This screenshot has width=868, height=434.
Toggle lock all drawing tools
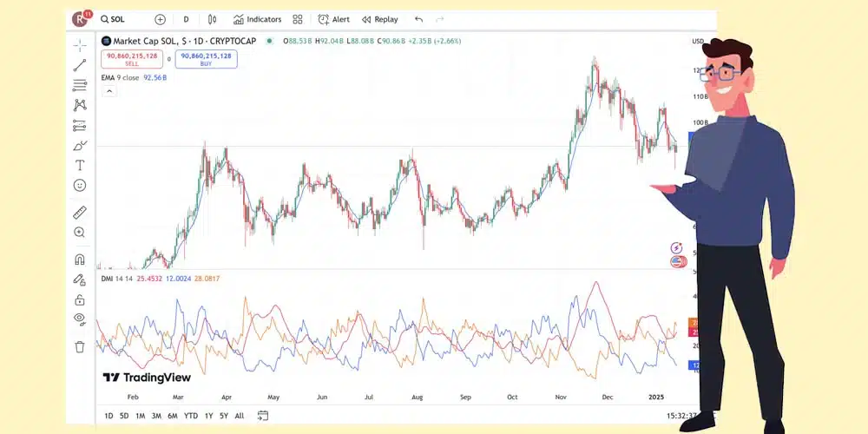80,299
